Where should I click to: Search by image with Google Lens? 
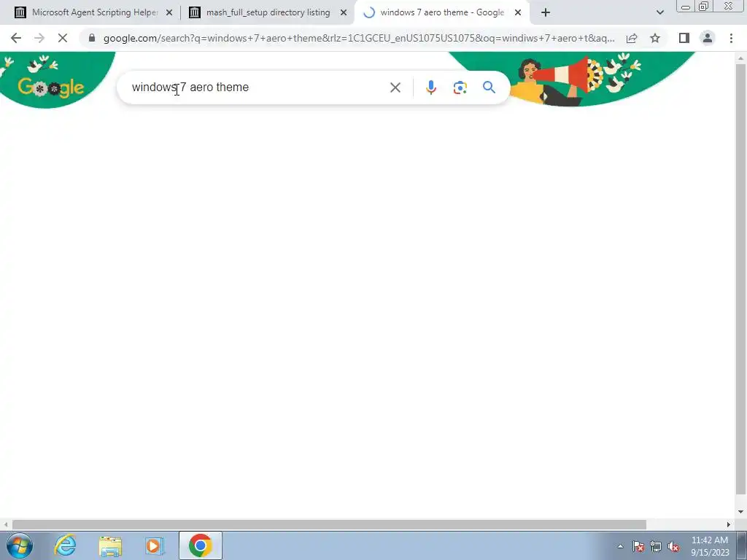tap(460, 87)
